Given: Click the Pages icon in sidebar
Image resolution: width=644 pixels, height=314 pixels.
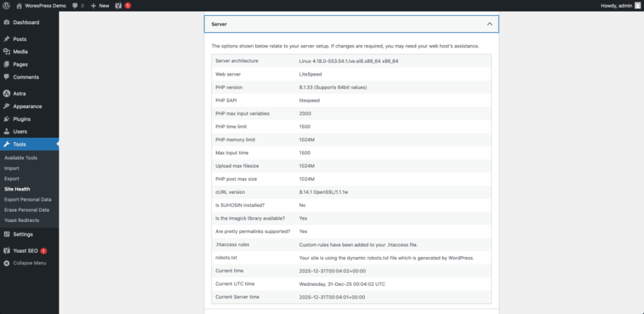Looking at the screenshot, I should tap(6, 64).
